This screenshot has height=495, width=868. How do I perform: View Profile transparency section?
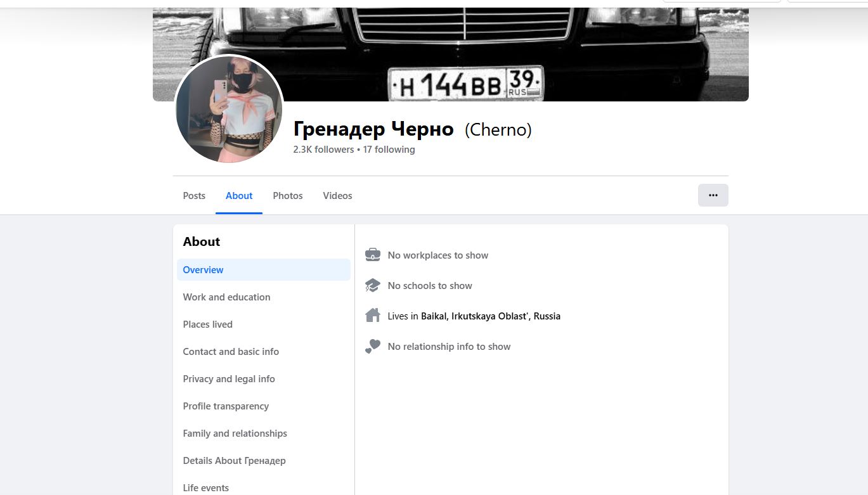(x=264, y=406)
